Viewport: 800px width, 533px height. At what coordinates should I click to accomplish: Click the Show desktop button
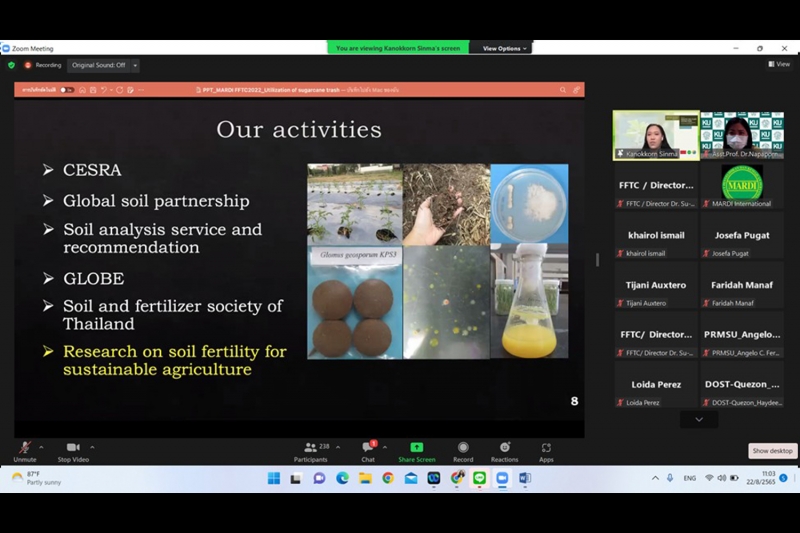[x=772, y=451]
